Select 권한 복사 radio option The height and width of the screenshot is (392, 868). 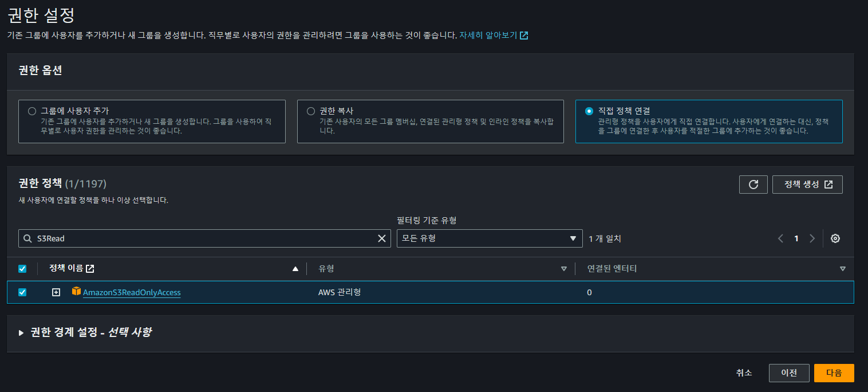coord(311,111)
